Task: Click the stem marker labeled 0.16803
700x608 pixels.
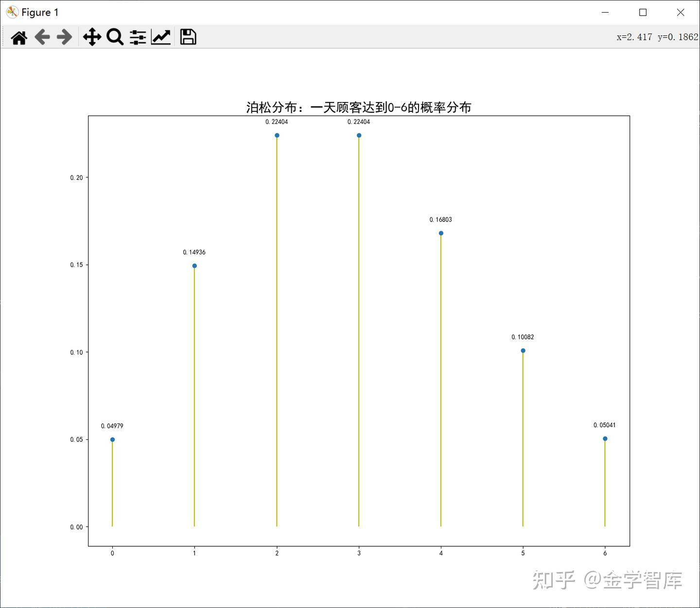Action: point(441,233)
